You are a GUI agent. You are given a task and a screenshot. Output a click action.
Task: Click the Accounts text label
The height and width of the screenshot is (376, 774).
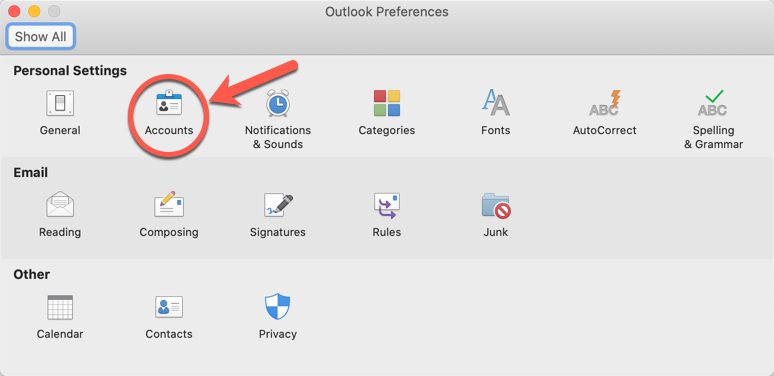[x=169, y=130]
